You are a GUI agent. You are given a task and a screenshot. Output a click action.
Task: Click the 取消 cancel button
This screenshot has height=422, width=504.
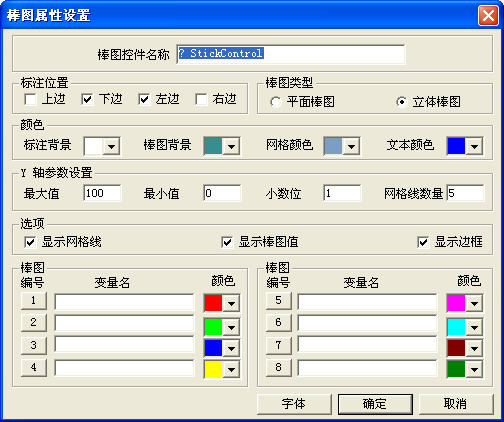coord(456,404)
